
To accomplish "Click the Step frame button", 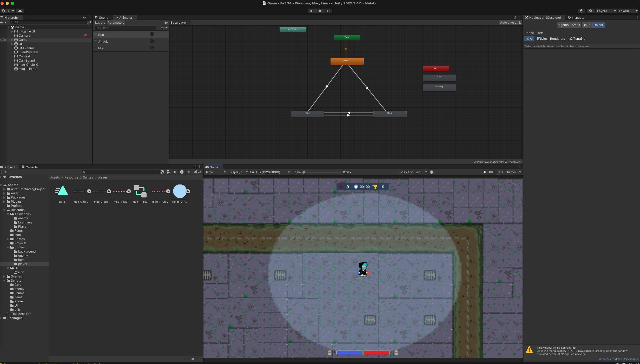I will [x=328, y=11].
